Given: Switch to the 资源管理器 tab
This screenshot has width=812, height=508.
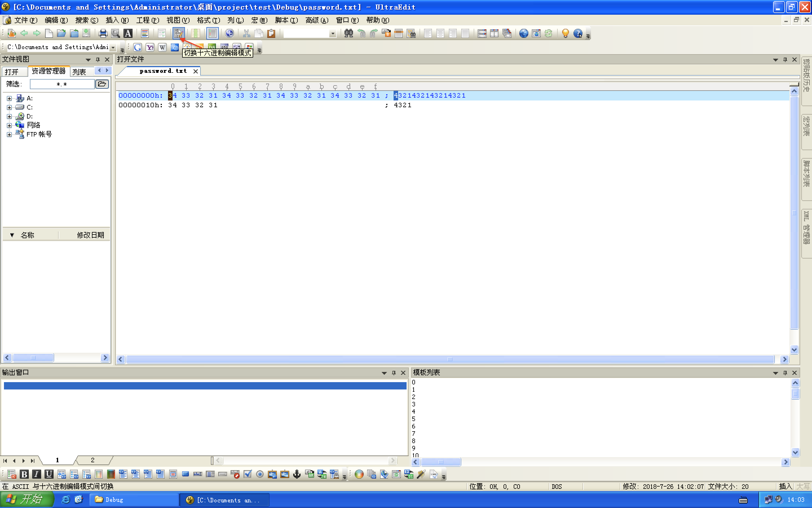Looking at the screenshot, I should pyautogui.click(x=49, y=71).
